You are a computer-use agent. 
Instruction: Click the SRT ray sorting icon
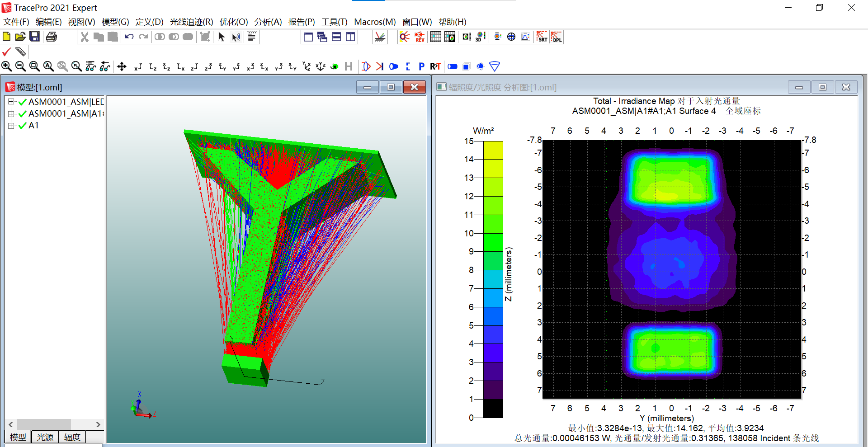pos(542,37)
